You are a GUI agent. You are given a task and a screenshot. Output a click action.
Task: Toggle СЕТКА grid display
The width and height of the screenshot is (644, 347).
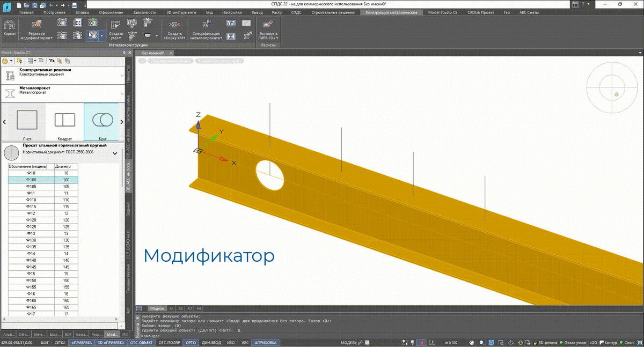60,342
